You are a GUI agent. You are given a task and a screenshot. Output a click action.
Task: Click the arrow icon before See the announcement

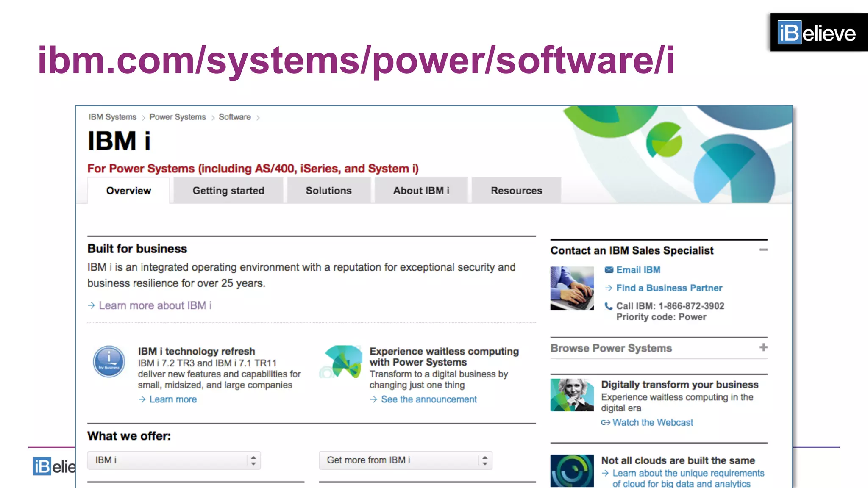(x=373, y=399)
